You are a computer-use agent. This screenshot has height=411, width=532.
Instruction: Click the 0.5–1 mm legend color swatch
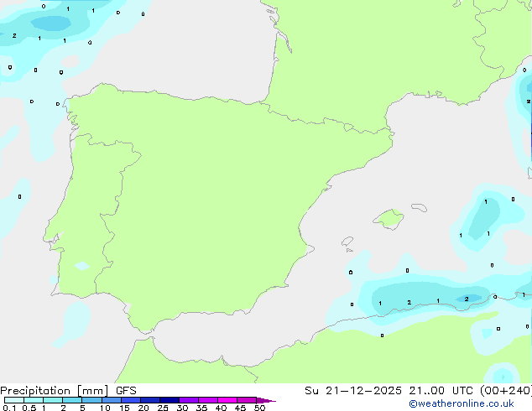coord(34,400)
